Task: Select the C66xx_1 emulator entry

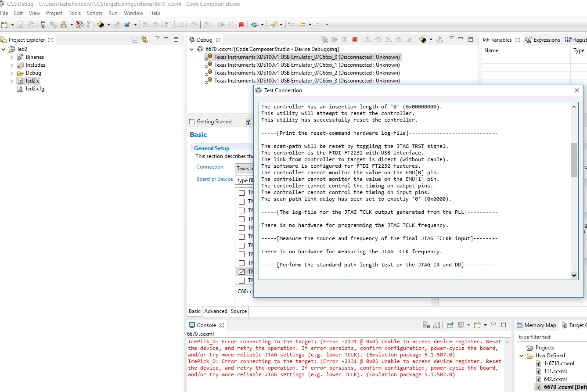Action: click(x=303, y=65)
